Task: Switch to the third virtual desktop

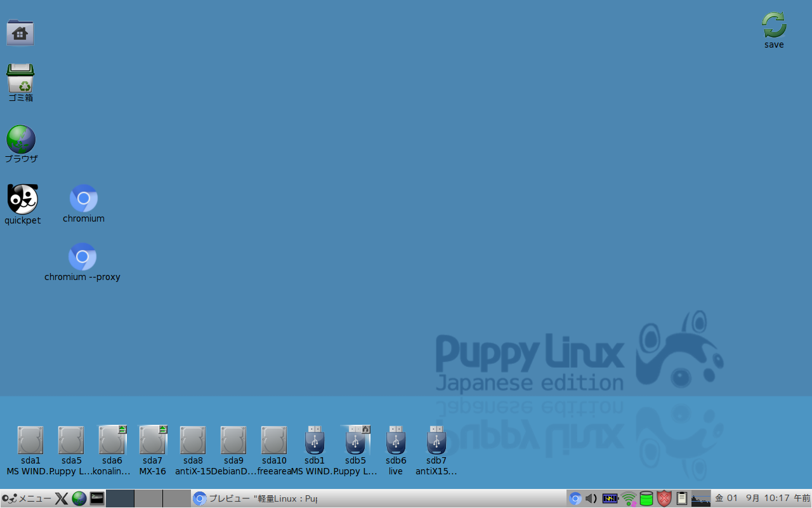Action: (177, 498)
